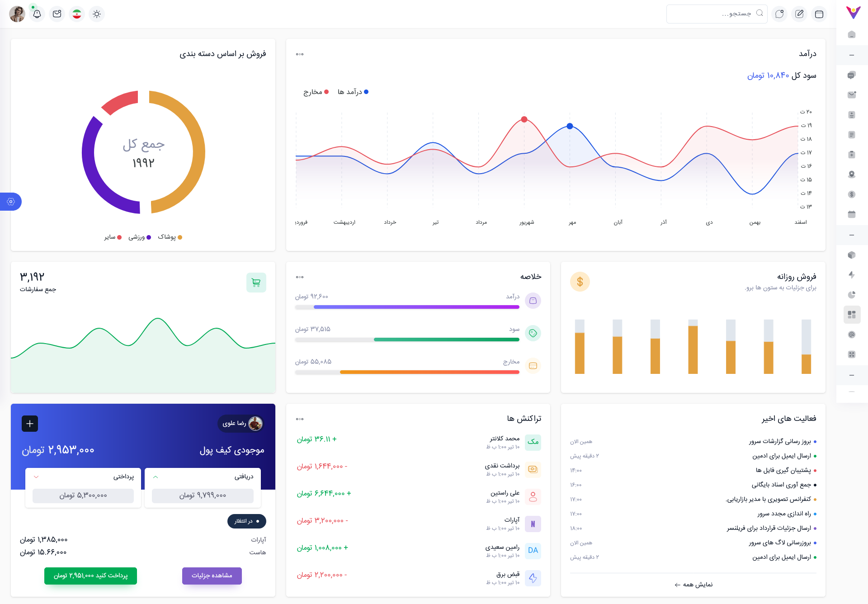868x604 pixels.
Task: Open the three-dot menu of خلاصه card
Action: pyautogui.click(x=300, y=277)
